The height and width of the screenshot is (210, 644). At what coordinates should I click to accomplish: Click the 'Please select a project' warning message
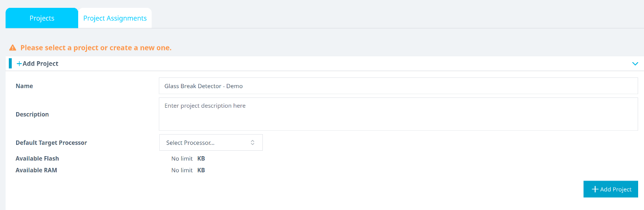pyautogui.click(x=96, y=48)
